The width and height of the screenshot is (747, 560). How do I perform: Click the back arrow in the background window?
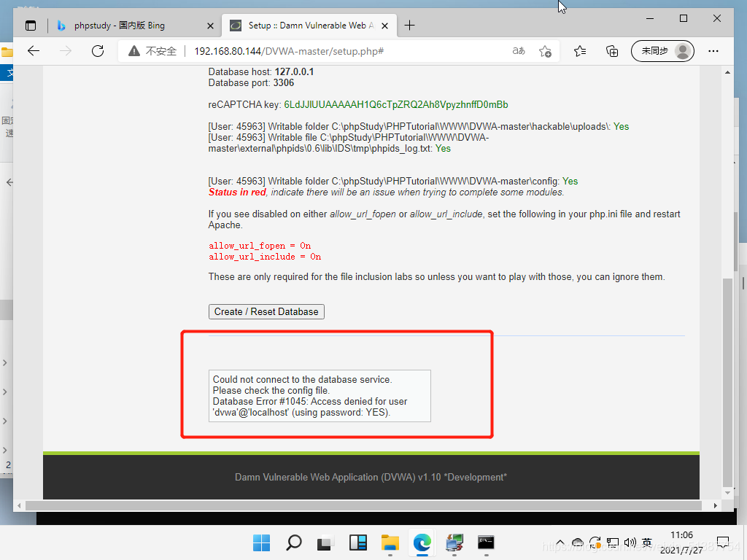click(x=9, y=182)
